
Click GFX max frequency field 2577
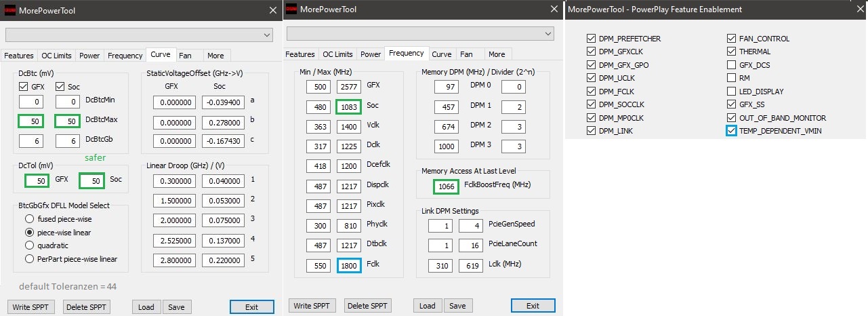pyautogui.click(x=348, y=86)
